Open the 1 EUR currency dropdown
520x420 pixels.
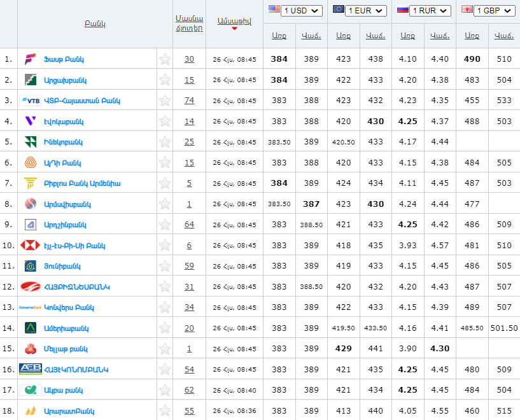tap(366, 11)
